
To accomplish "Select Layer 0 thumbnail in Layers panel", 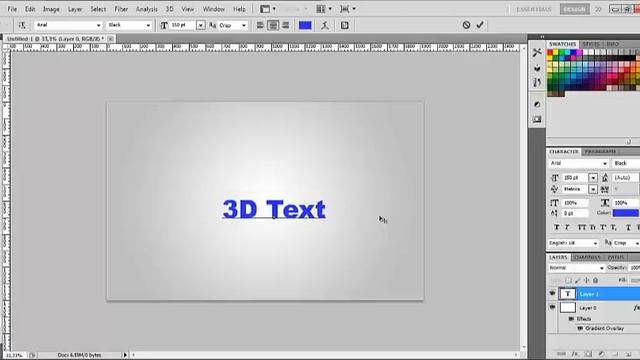I will coord(568,307).
